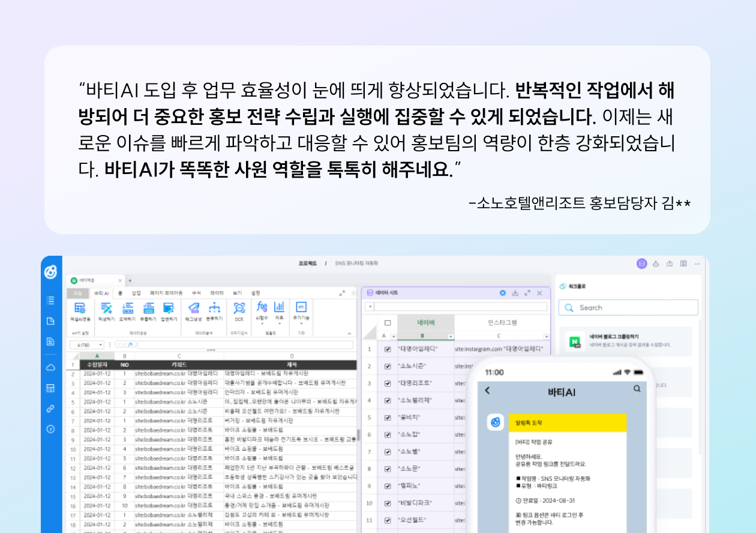The width and height of the screenshot is (756, 533).
Task: Click the cloud icon in the blue sidebar
Action: (51, 367)
